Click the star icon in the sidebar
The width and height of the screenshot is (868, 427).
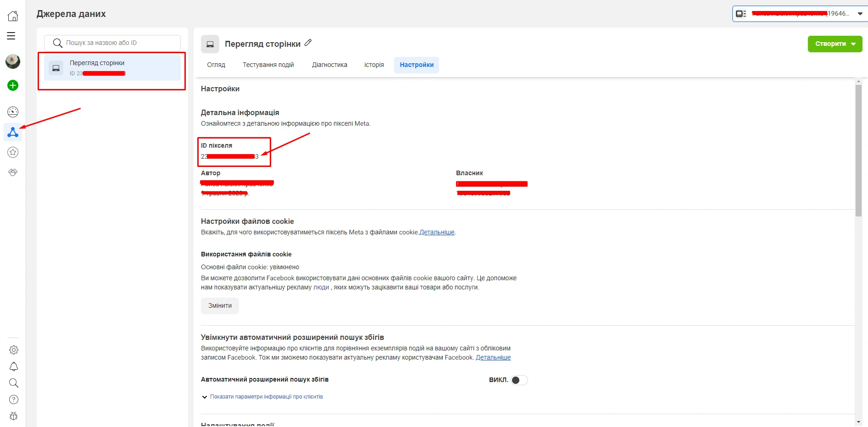click(x=13, y=152)
